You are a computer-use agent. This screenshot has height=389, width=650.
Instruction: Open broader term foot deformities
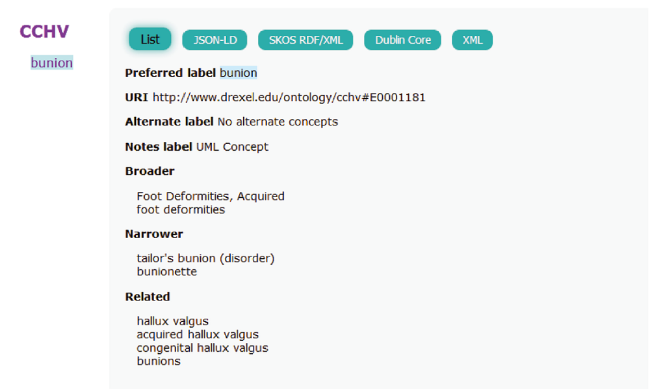(x=181, y=209)
